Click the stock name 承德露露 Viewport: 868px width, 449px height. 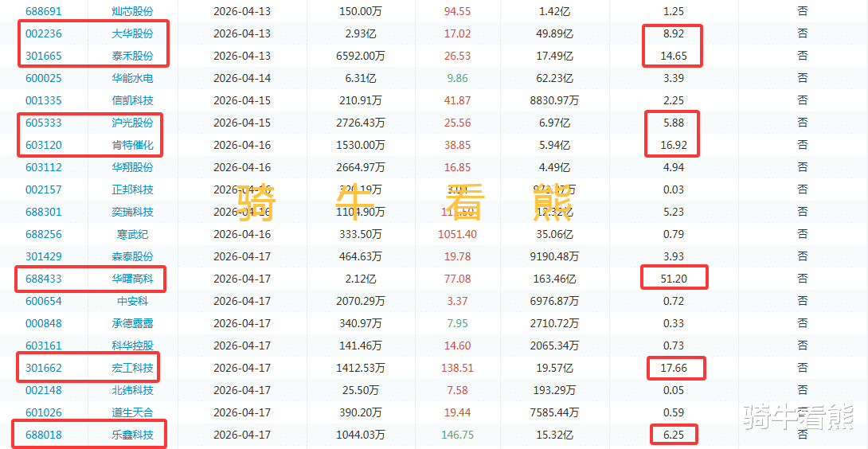132,323
